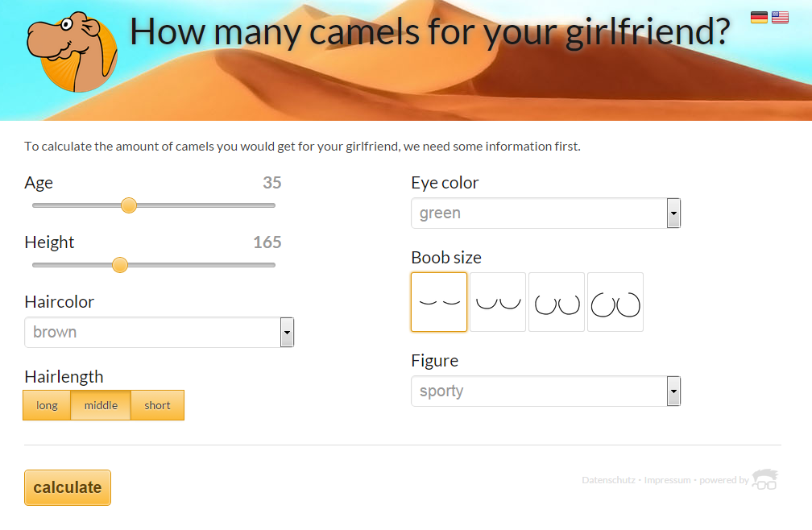Choose the third size icon option
This screenshot has width=812, height=530.
[557, 302]
